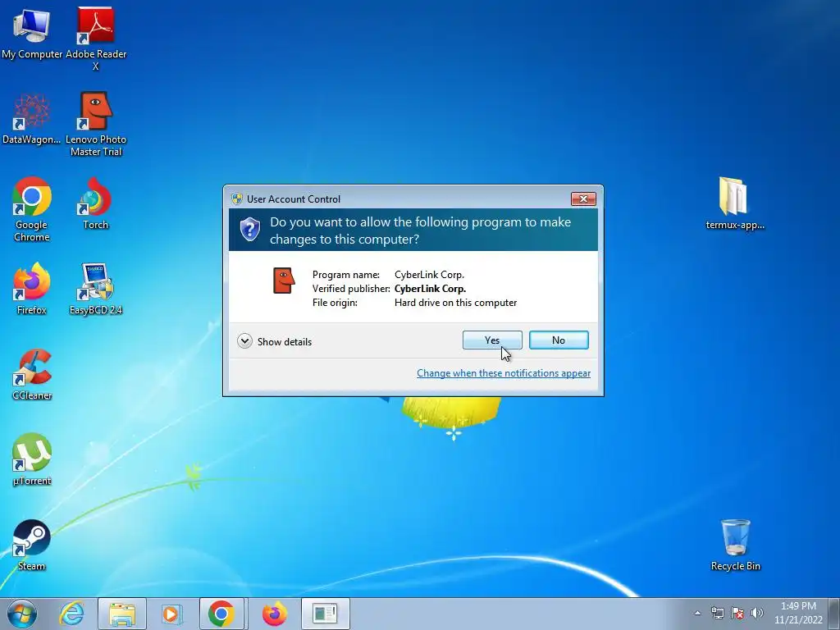Close the User Account Control dialog
The image size is (840, 630).
[x=583, y=199]
